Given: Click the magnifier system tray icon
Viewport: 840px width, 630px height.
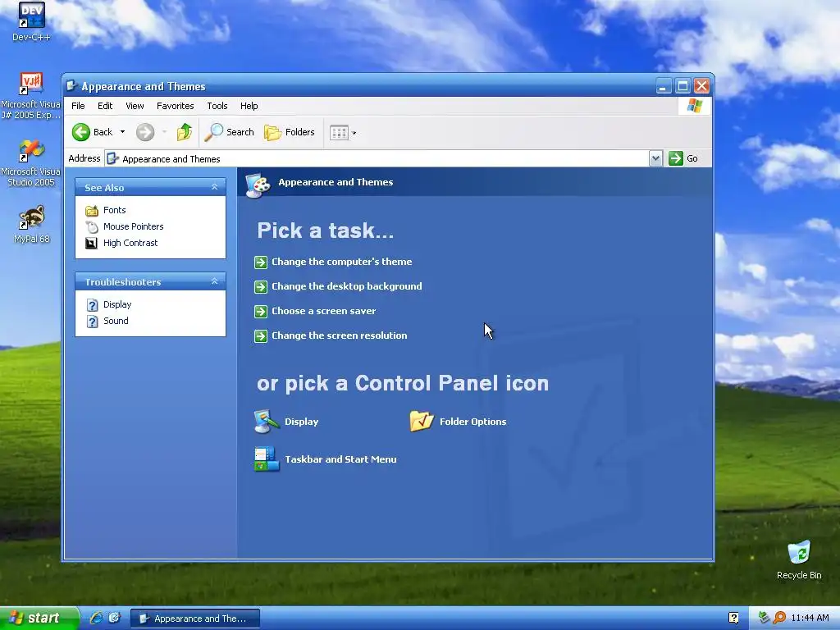Looking at the screenshot, I should pyautogui.click(x=779, y=618).
